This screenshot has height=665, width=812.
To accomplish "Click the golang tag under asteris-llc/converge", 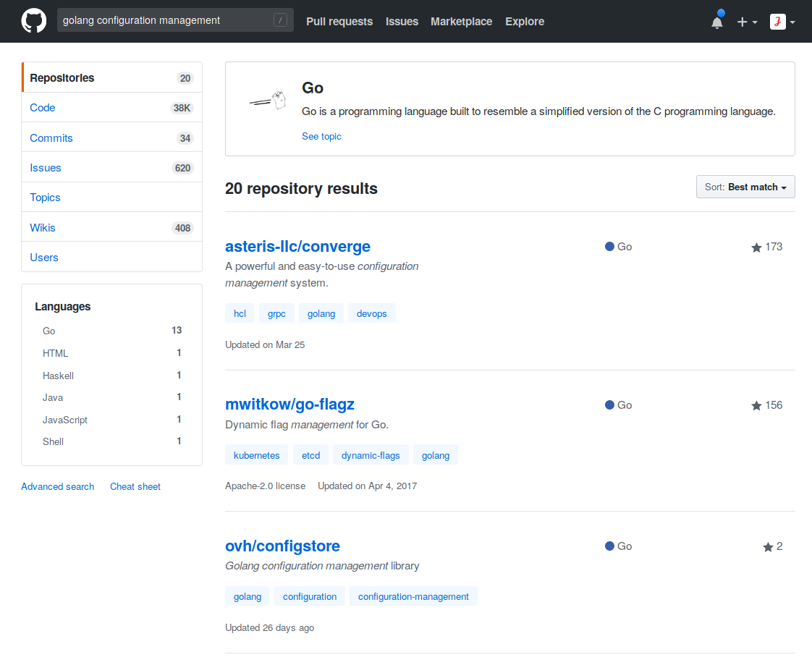I will [321, 313].
